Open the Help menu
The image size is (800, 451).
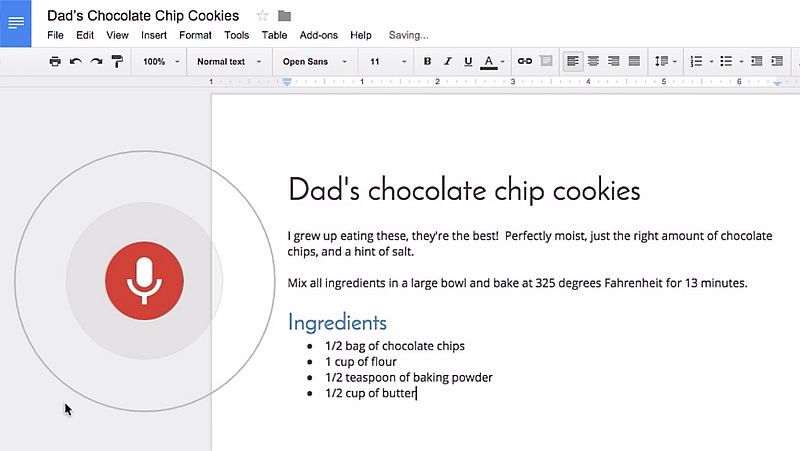361,35
